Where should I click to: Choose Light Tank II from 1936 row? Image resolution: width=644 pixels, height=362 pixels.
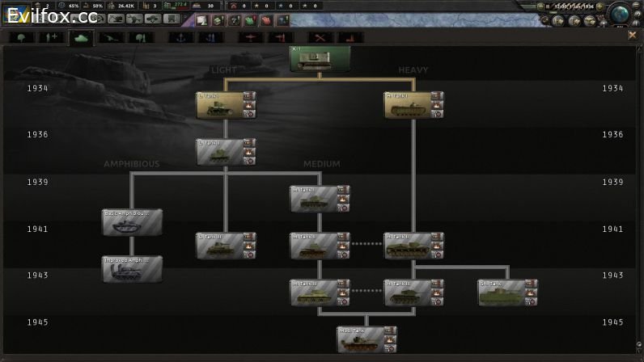218,152
